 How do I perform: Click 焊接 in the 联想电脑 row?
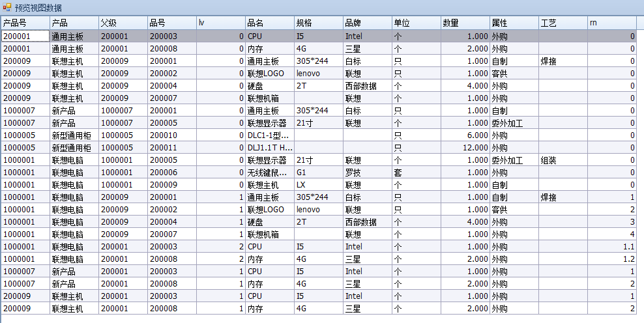pyautogui.click(x=563, y=197)
